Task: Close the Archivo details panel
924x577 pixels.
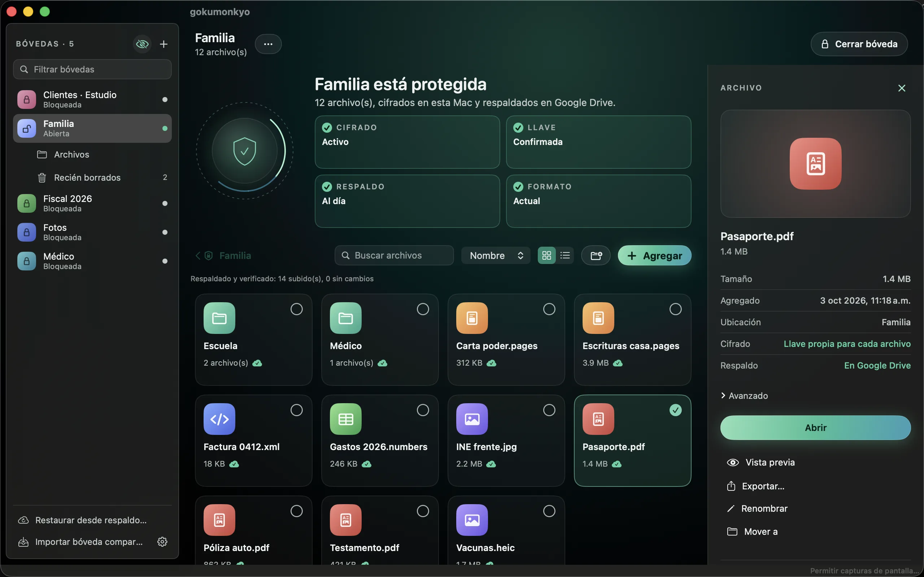Action: click(x=902, y=88)
